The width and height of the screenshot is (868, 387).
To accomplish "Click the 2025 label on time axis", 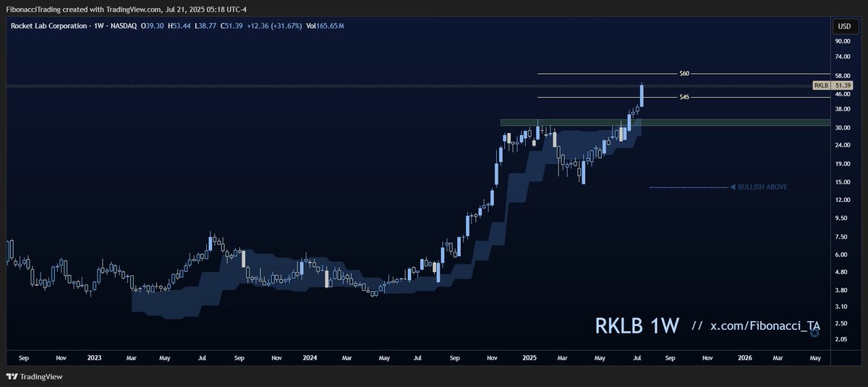I will (x=529, y=357).
